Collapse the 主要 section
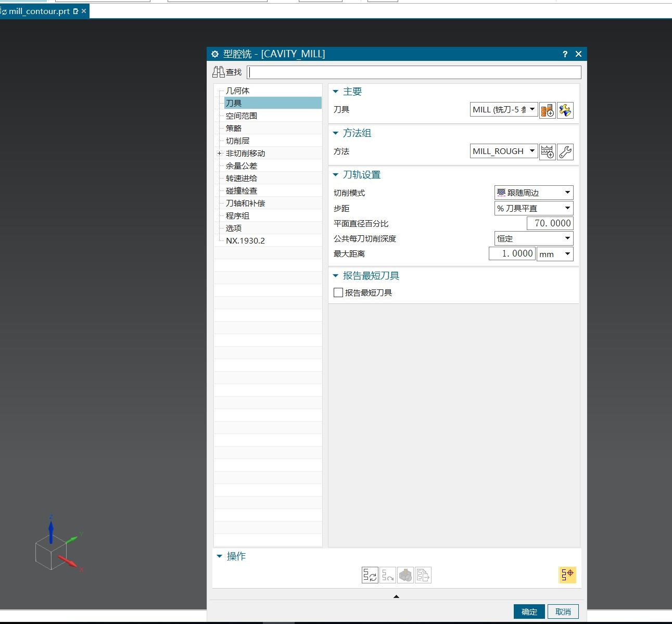672x624 pixels. (x=336, y=92)
